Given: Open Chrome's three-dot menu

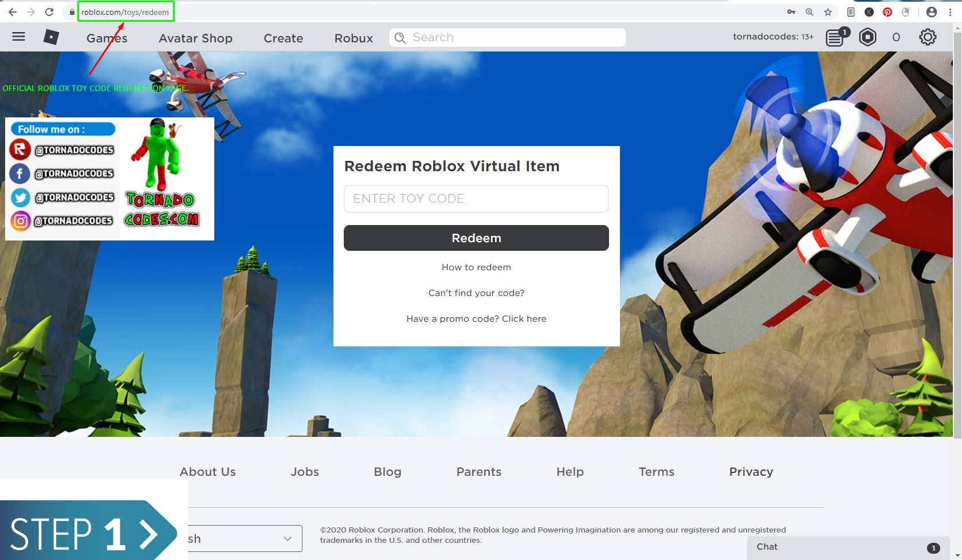Looking at the screenshot, I should [x=950, y=11].
